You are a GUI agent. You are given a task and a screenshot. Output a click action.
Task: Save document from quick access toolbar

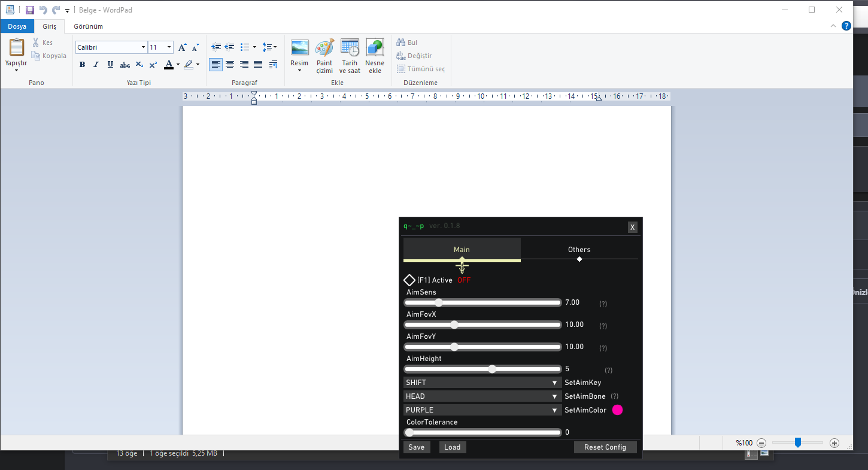tap(30, 10)
